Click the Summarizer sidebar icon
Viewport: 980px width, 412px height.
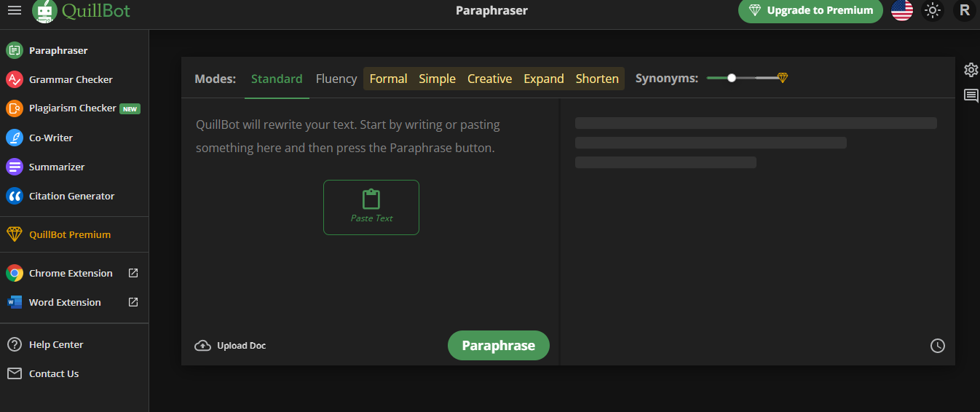(15, 167)
